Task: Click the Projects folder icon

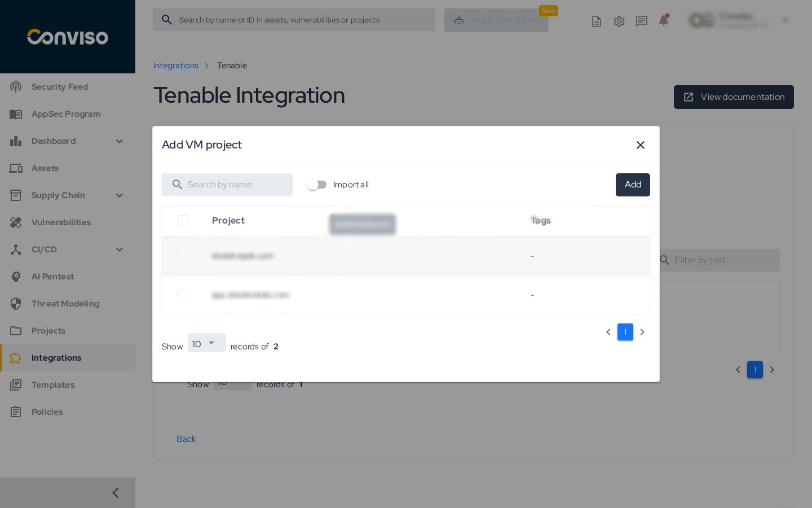Action: [x=16, y=331]
